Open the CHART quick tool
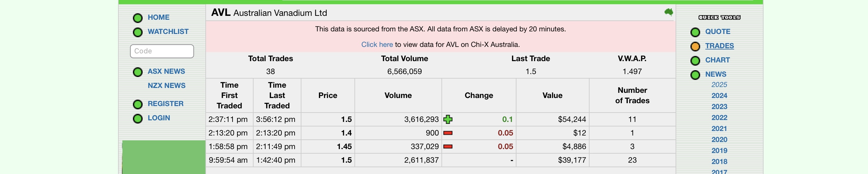 717,60
